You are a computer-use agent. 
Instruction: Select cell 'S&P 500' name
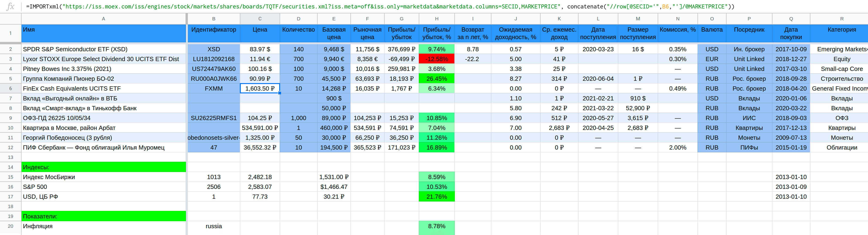point(104,187)
